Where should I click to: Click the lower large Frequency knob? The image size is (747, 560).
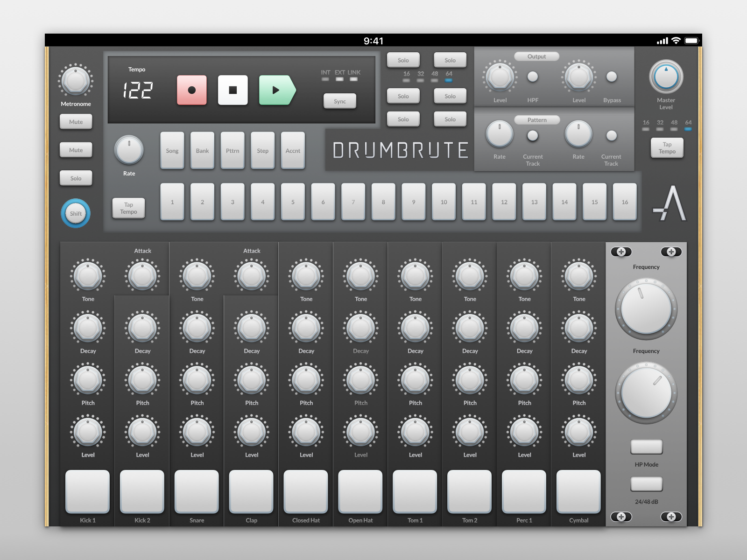pos(646,393)
